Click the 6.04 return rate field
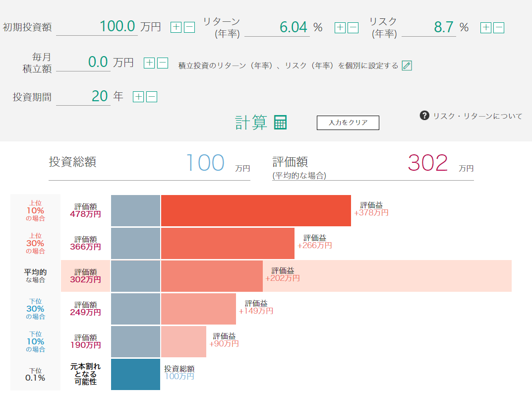The height and width of the screenshot is (397, 532). 277,27
